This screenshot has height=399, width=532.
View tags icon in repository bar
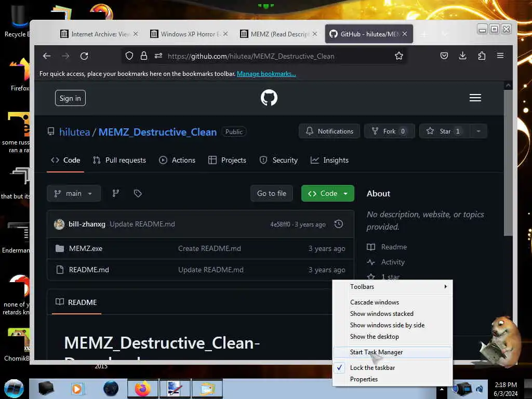137,193
